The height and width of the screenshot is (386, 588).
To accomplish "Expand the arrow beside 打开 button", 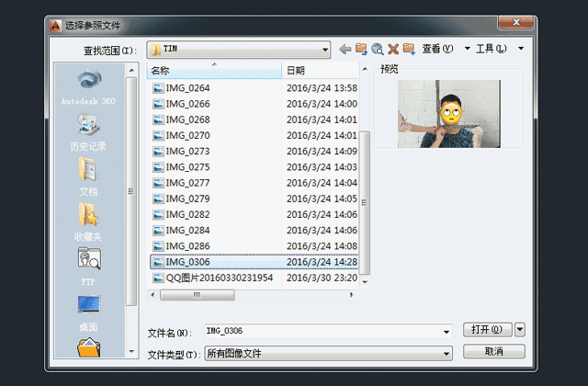I will click(x=520, y=330).
